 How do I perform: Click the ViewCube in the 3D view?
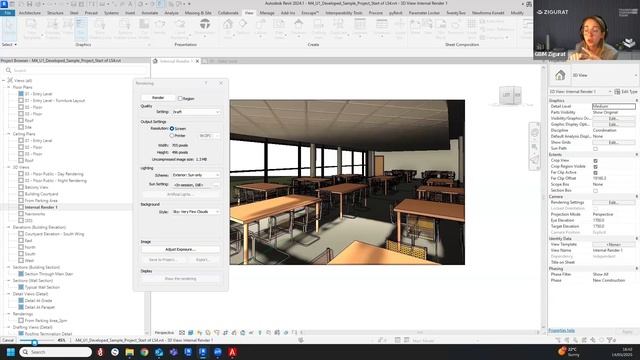click(510, 96)
